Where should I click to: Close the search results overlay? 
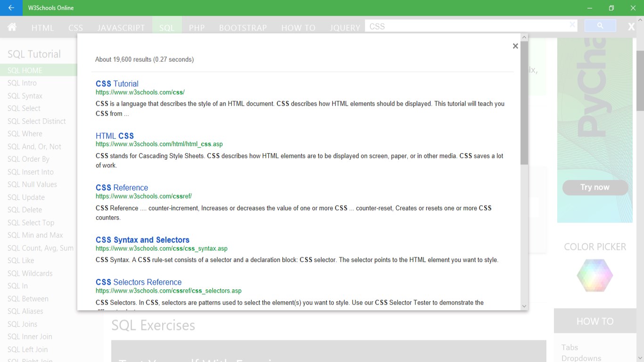(515, 46)
